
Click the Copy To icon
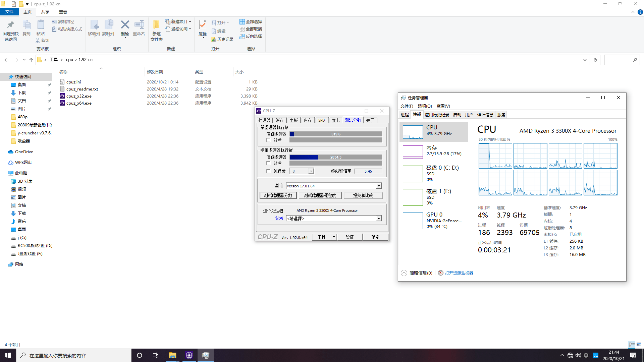108,25
